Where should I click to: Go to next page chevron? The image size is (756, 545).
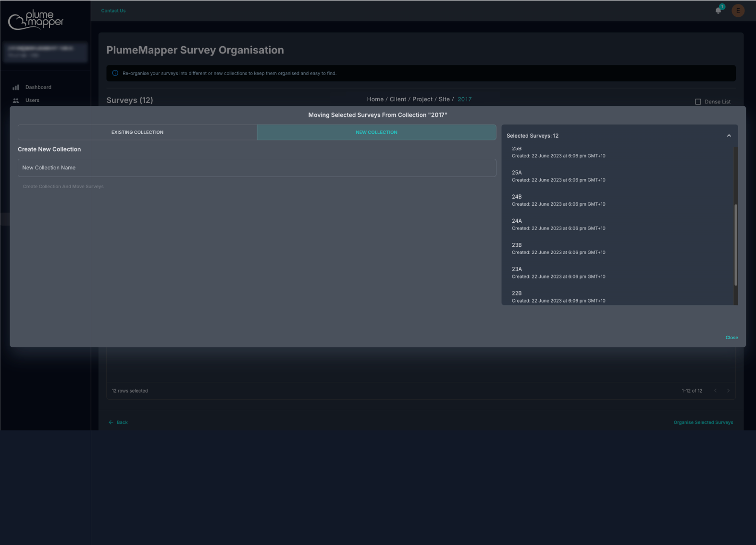[728, 391]
